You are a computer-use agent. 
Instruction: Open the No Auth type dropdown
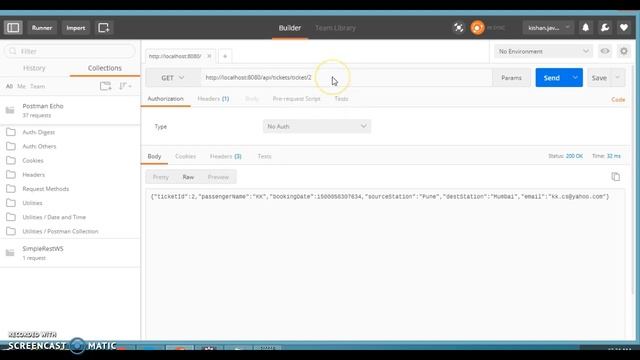317,127
